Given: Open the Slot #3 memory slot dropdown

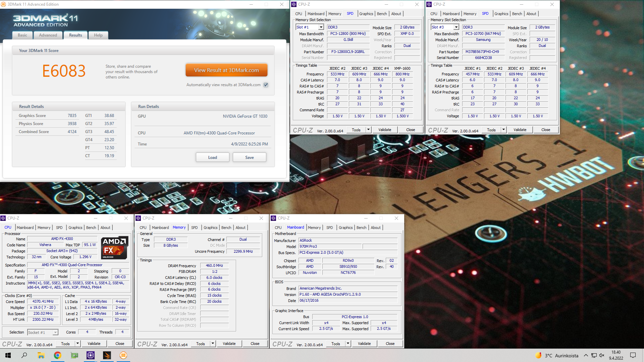Looking at the screenshot, I should tap(456, 27).
